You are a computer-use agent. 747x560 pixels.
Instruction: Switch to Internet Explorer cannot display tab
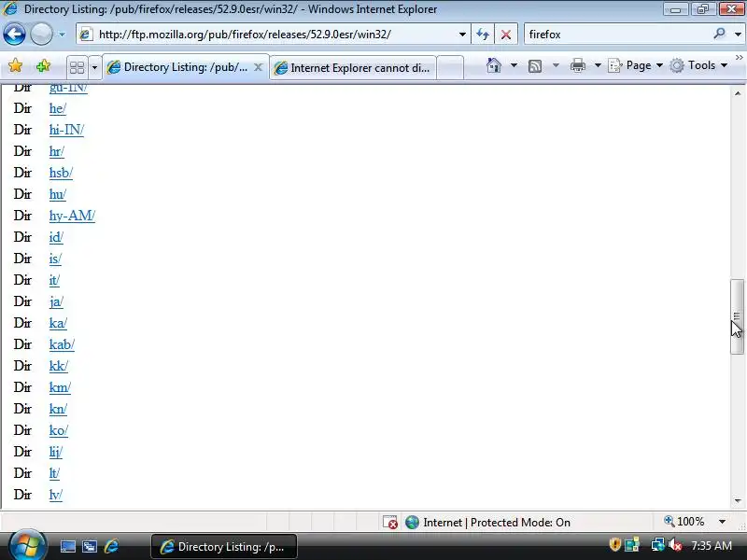click(x=353, y=68)
